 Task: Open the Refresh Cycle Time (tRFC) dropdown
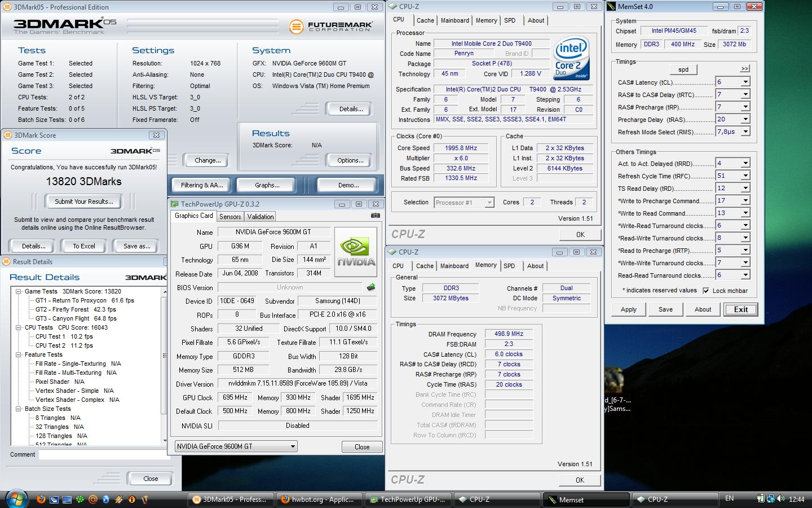tap(745, 176)
